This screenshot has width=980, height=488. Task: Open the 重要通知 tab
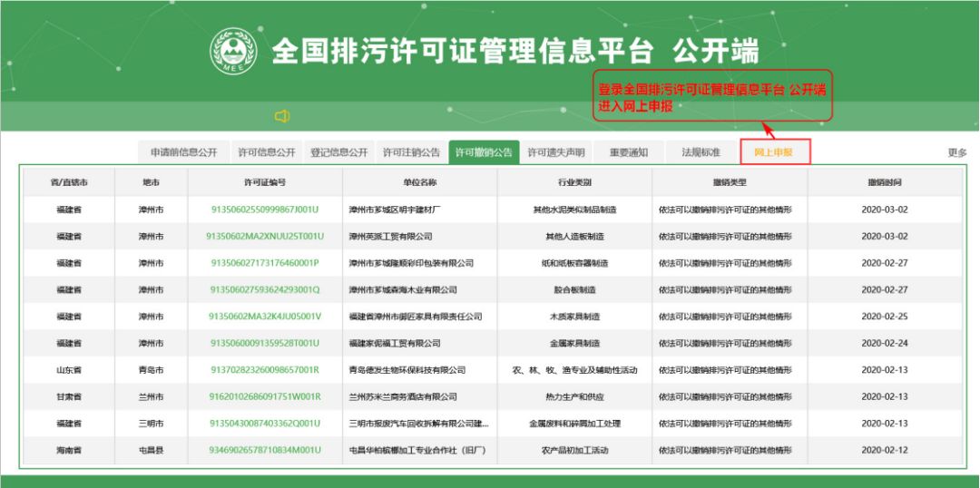tap(629, 152)
